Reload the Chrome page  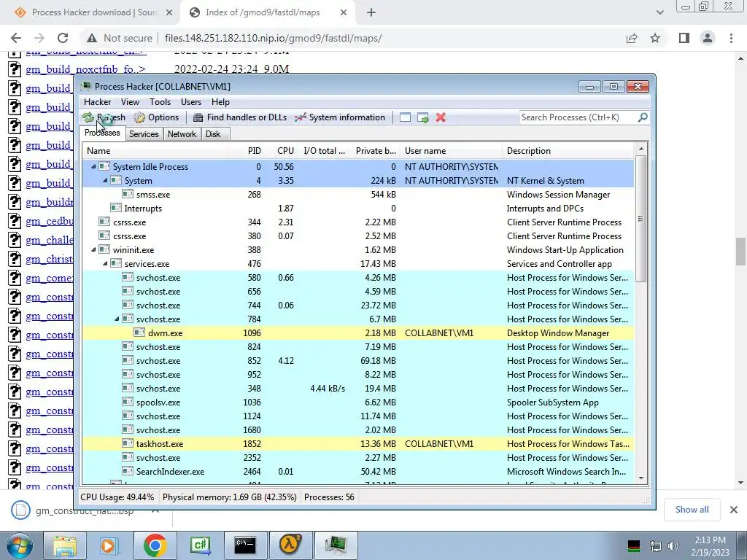pos(63,38)
